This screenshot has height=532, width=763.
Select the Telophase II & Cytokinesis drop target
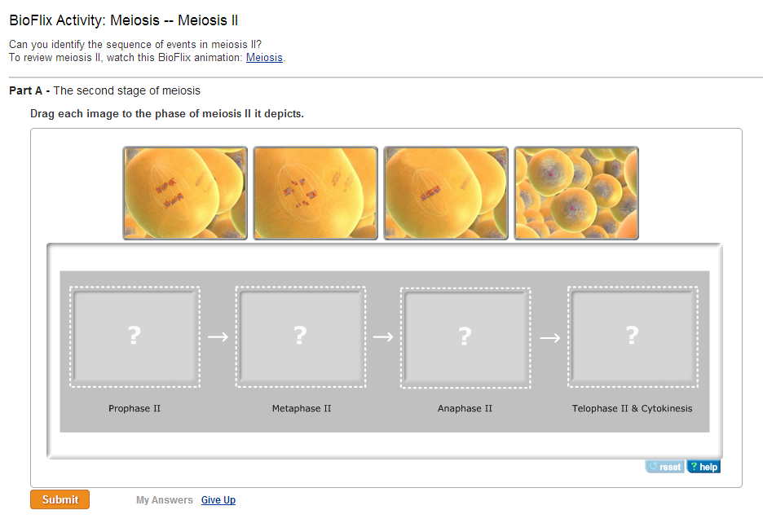pos(632,336)
